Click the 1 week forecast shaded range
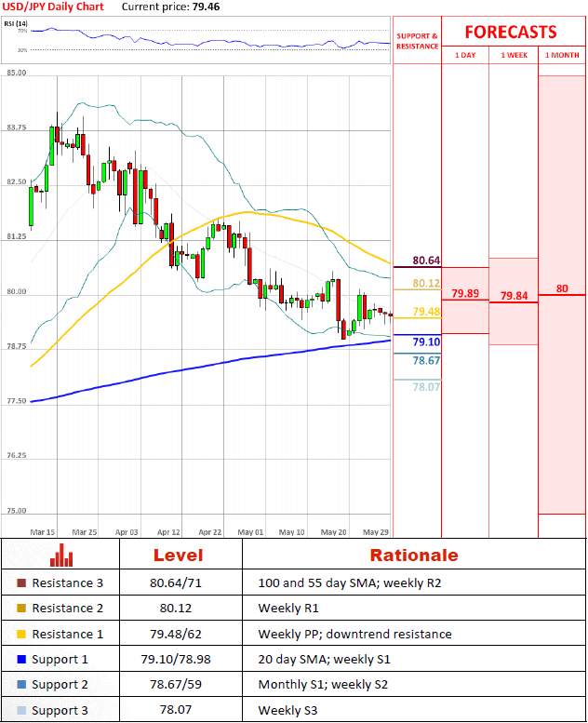Image resolution: width=588 pixels, height=723 pixels. [x=514, y=301]
